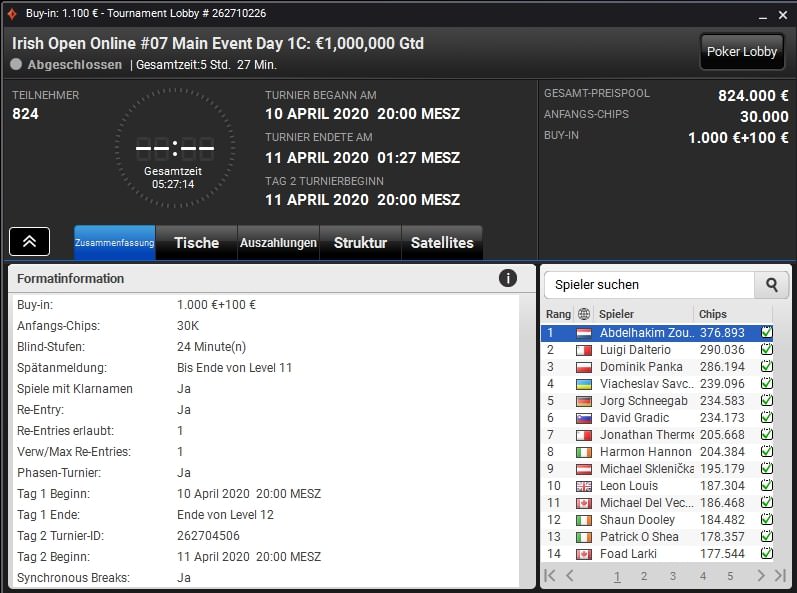Open the format information info icon

pyautogui.click(x=508, y=278)
